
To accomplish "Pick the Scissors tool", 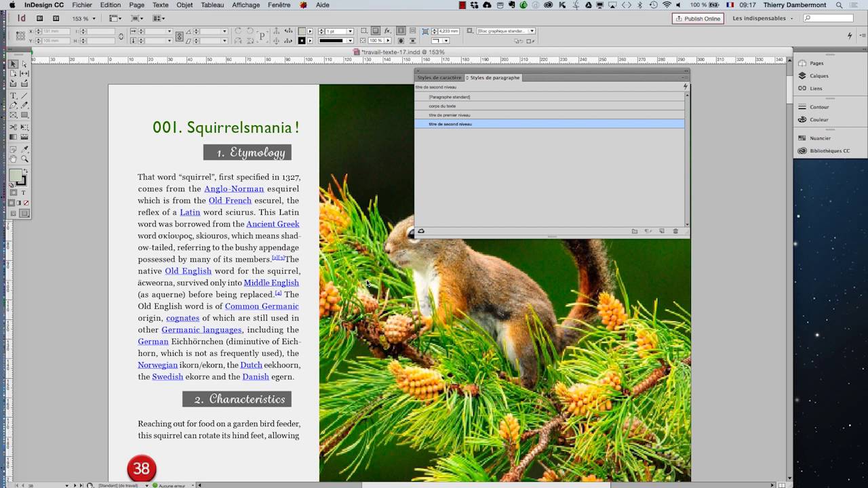I will click(13, 127).
